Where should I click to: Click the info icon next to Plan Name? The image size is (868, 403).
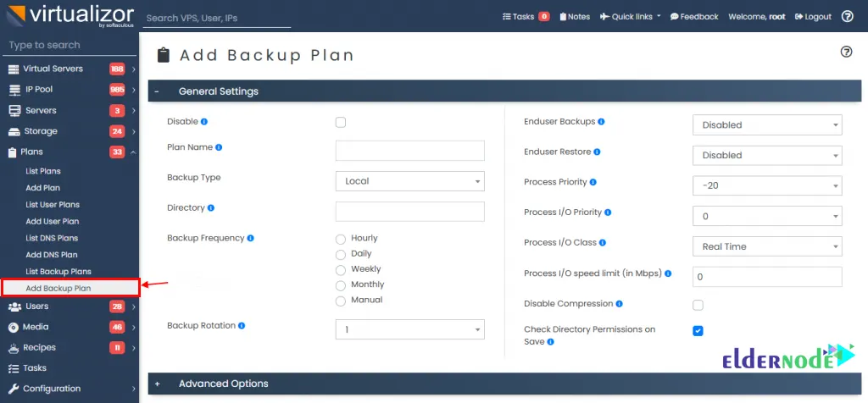pos(219,147)
